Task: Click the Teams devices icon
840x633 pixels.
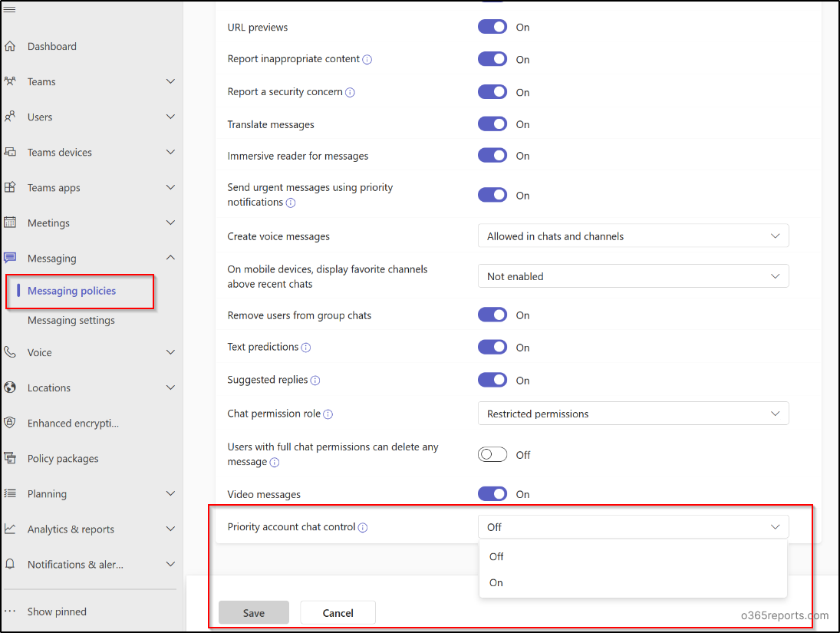Action: pyautogui.click(x=10, y=152)
